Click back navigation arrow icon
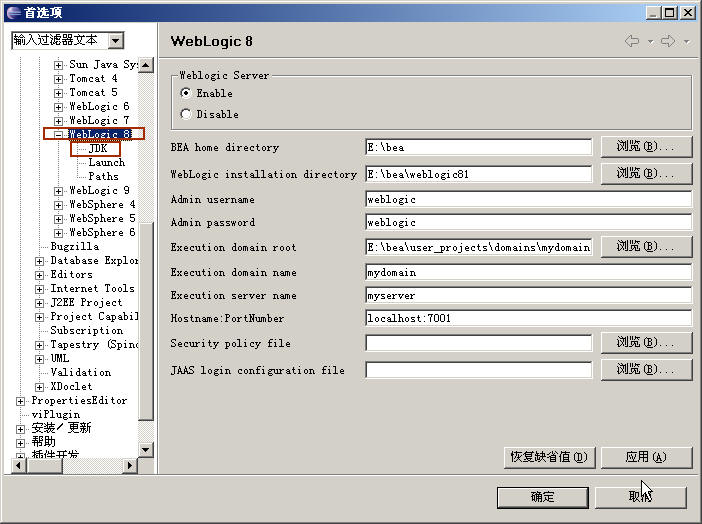 point(632,41)
